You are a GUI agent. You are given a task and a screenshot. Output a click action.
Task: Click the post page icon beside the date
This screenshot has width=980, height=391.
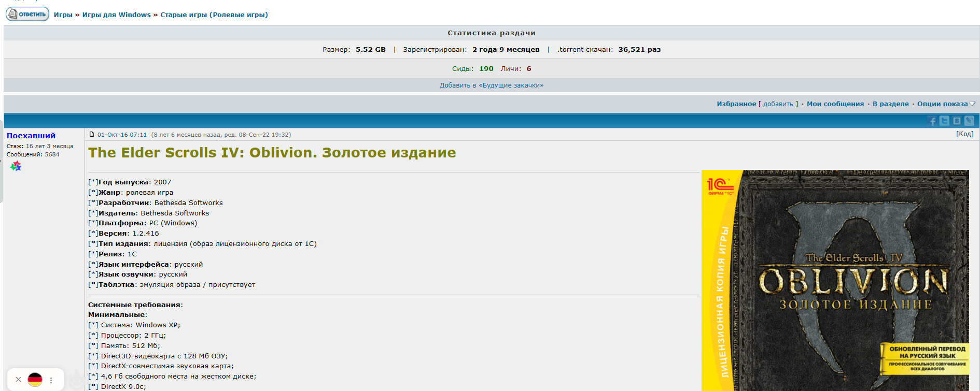[92, 135]
